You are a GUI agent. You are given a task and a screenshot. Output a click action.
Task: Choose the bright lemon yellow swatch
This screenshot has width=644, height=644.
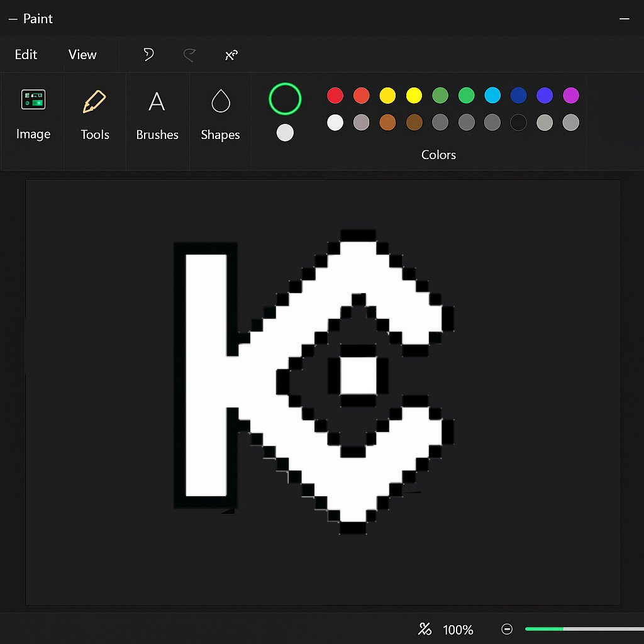click(x=414, y=96)
